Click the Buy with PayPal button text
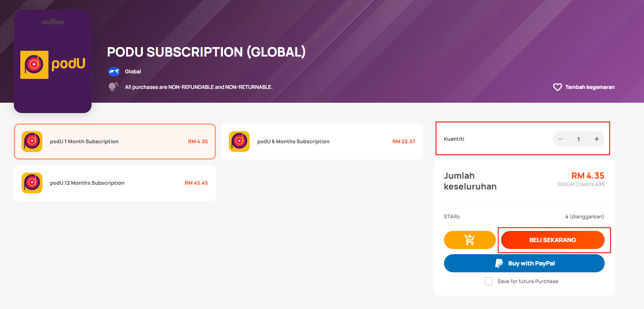The image size is (644, 309). pos(532,263)
